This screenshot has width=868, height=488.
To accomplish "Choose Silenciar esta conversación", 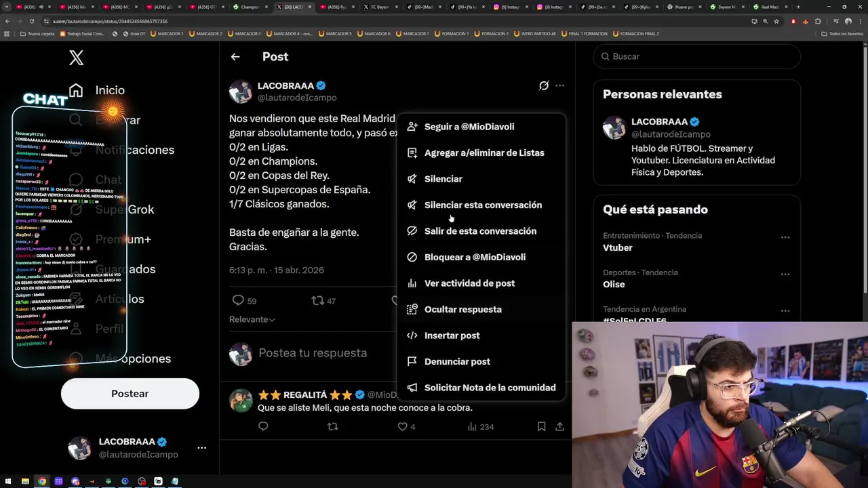I will coord(481,205).
